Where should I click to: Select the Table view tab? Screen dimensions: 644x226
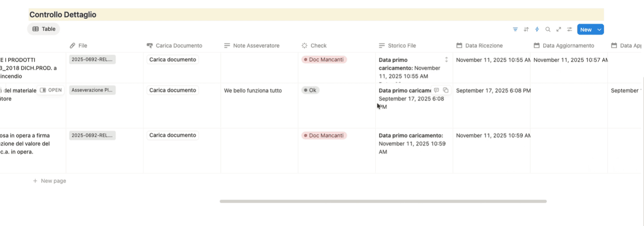pos(44,29)
